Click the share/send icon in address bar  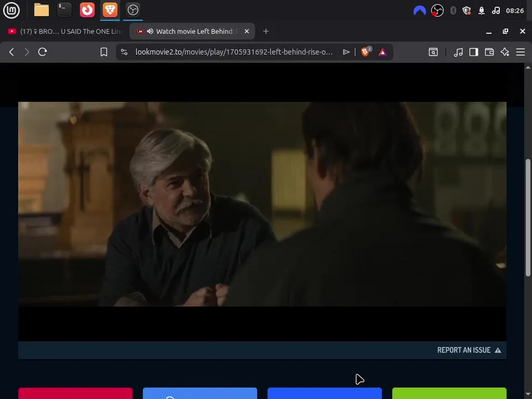point(346,52)
